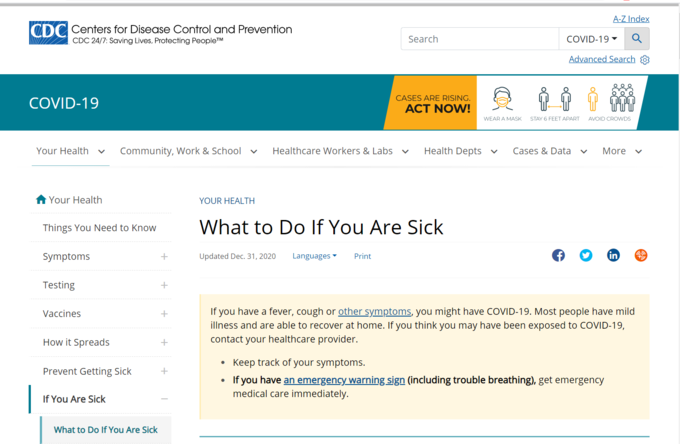Click the Advanced Search gear icon

[x=645, y=60]
